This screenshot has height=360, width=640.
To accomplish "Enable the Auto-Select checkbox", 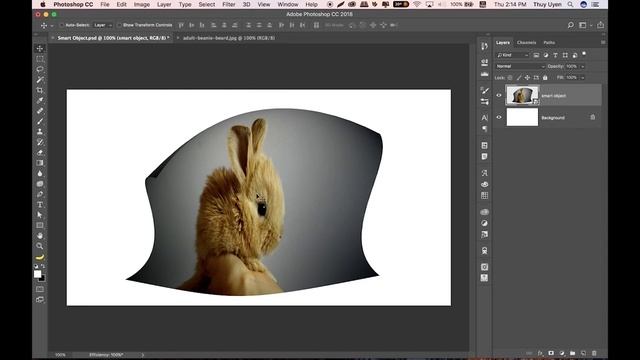I will [62, 25].
